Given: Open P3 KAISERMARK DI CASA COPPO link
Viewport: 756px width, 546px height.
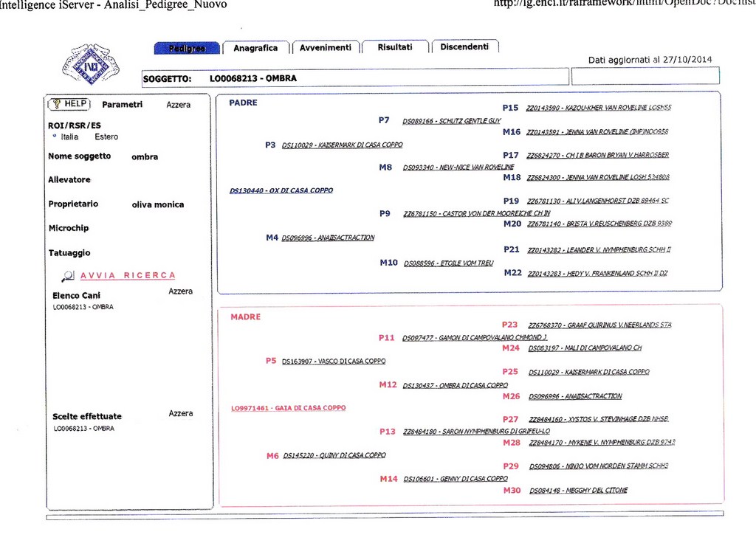Looking at the screenshot, I should pos(343,145).
